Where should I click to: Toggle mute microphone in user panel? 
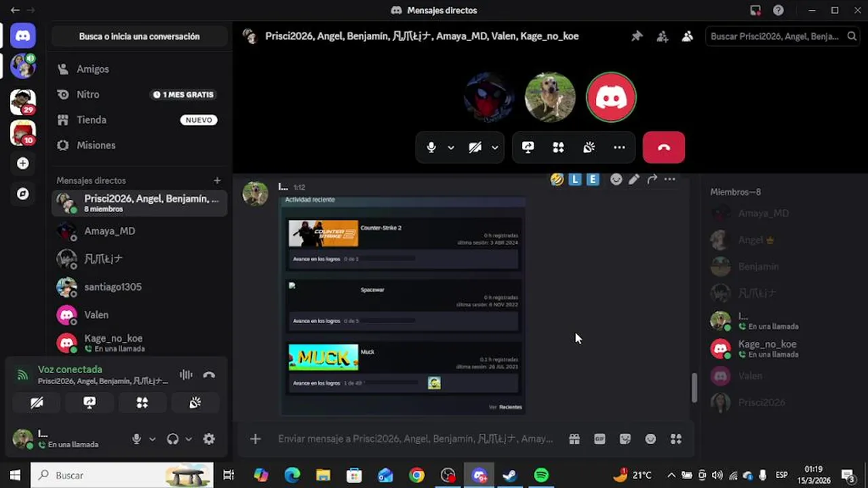(x=136, y=439)
